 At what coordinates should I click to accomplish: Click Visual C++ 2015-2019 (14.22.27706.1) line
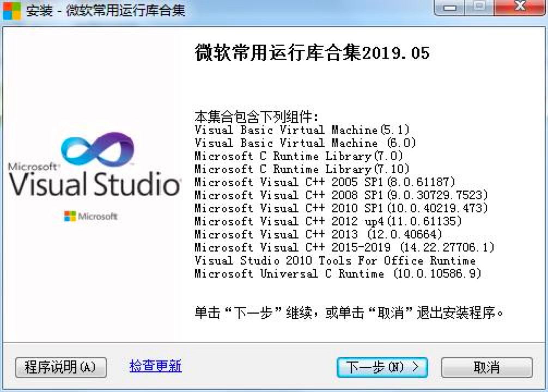[345, 247]
